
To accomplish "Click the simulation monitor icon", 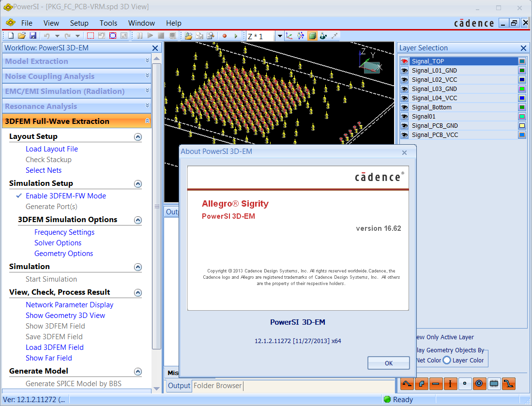I will pyautogui.click(x=172, y=36).
